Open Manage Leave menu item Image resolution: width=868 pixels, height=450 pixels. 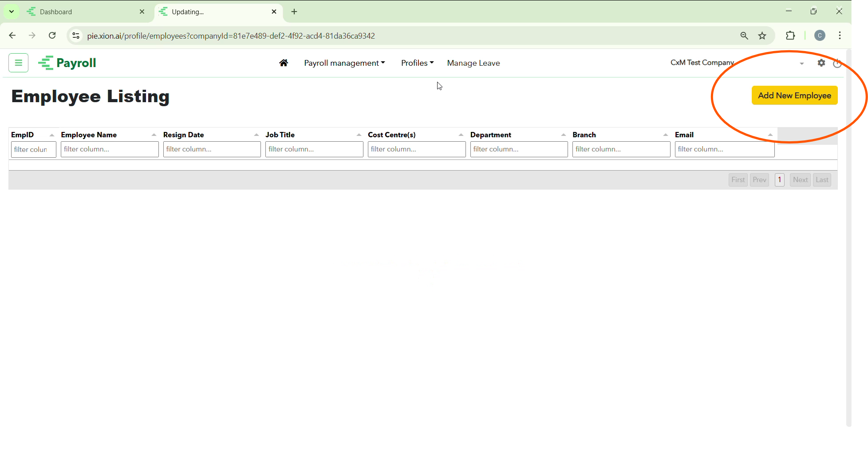[x=473, y=63]
